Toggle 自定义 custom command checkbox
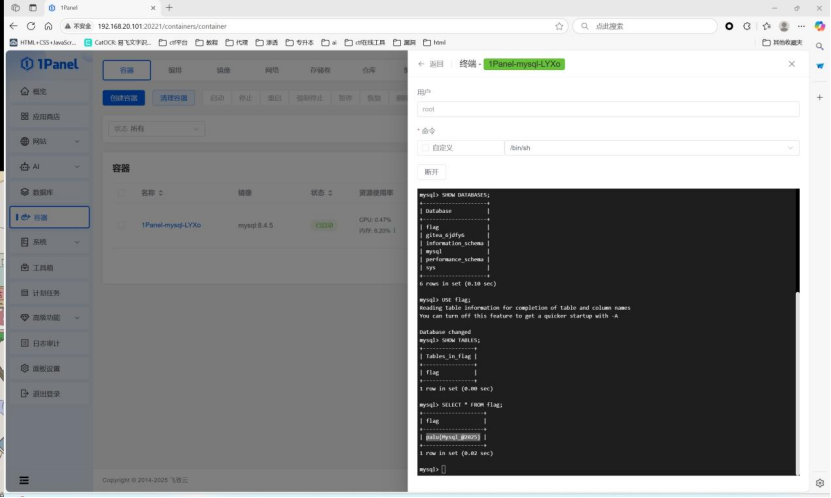Image resolution: width=831 pixels, height=498 pixels. pos(425,148)
